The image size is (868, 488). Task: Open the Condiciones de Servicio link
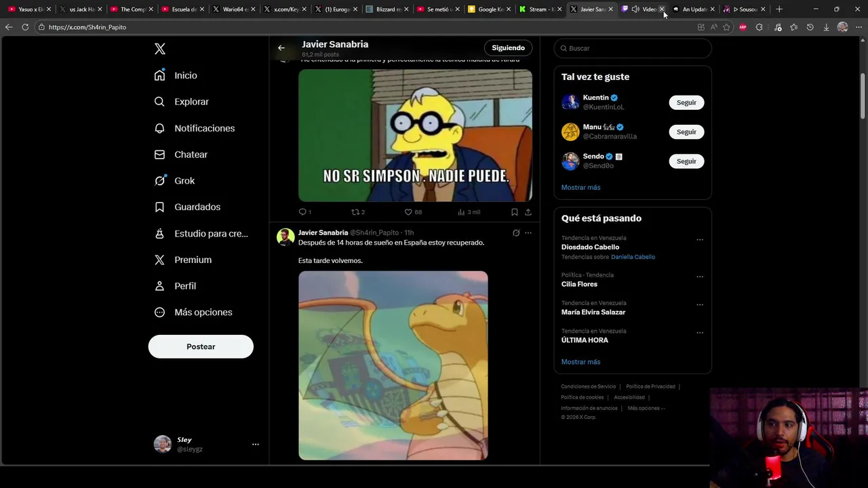tap(589, 386)
